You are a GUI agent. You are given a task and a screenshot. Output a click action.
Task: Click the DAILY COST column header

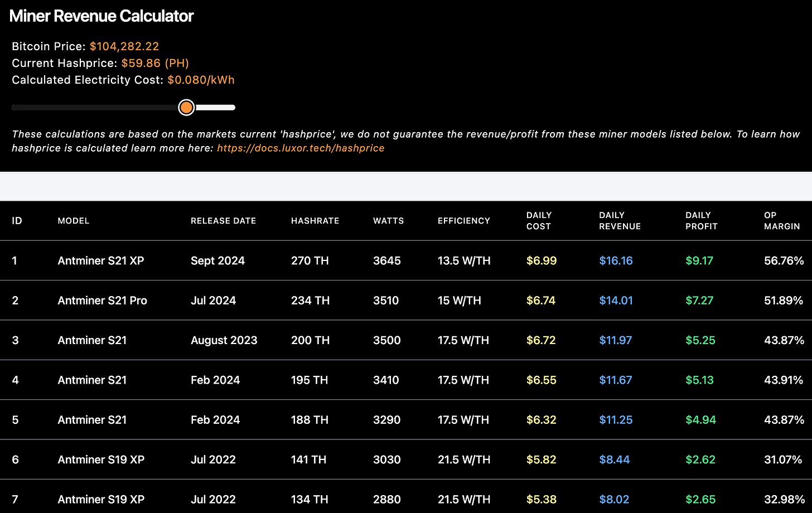[539, 221]
